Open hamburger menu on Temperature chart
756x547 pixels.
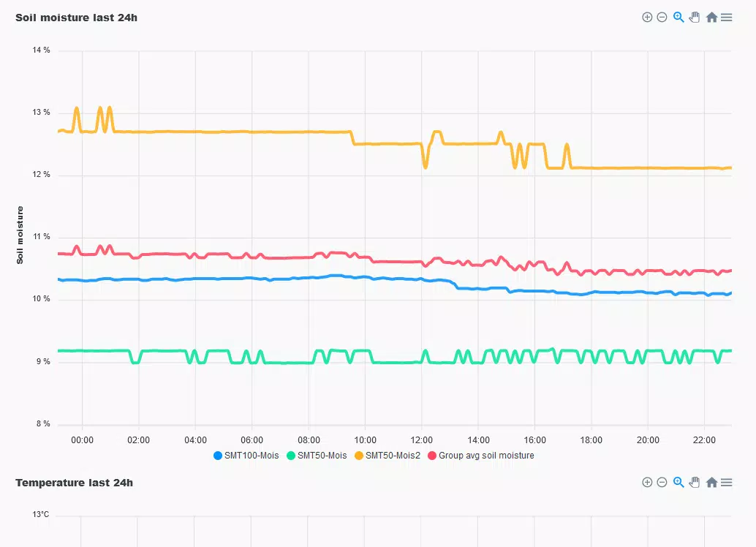pyautogui.click(x=727, y=483)
